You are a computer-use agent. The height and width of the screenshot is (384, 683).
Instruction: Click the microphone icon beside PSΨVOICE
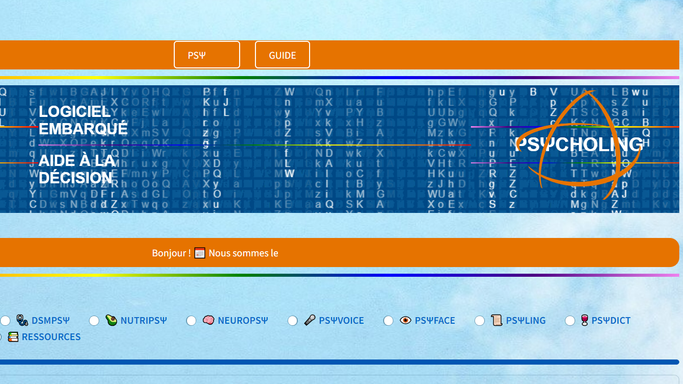coord(310,320)
